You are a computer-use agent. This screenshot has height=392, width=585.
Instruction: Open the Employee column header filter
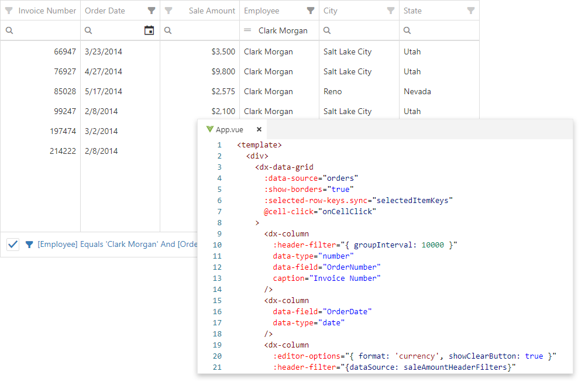311,11
